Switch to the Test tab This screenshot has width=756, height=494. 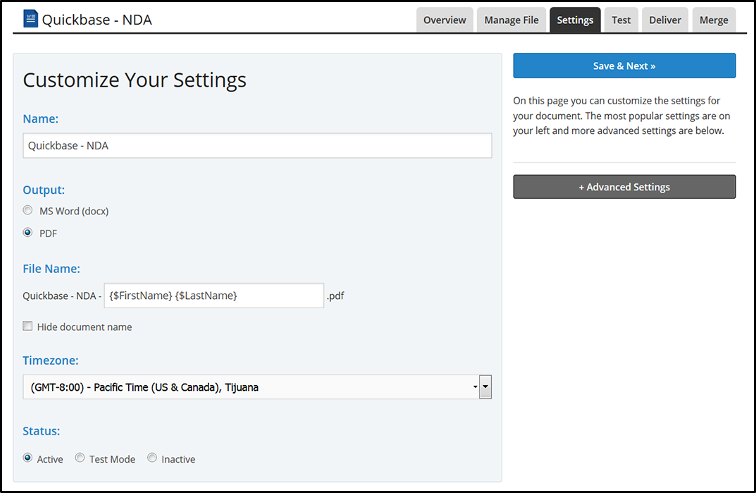621,20
